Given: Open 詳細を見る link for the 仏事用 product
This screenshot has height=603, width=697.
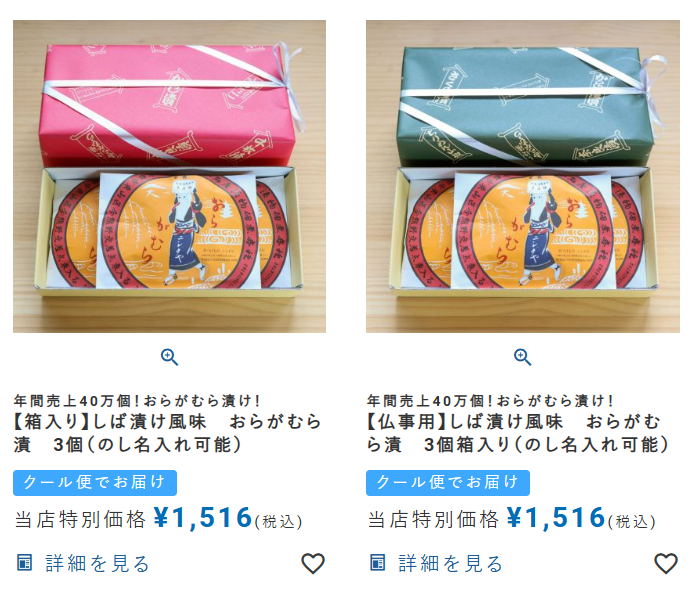Looking at the screenshot, I should [450, 563].
